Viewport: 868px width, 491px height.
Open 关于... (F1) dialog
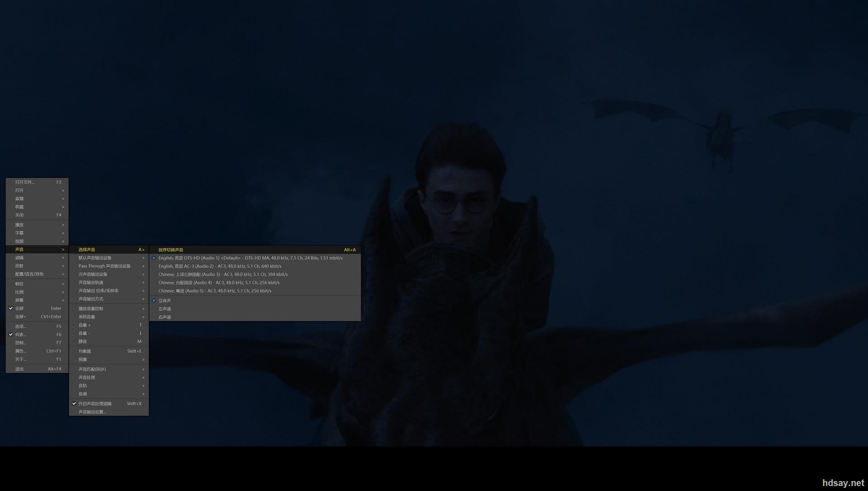tap(37, 359)
